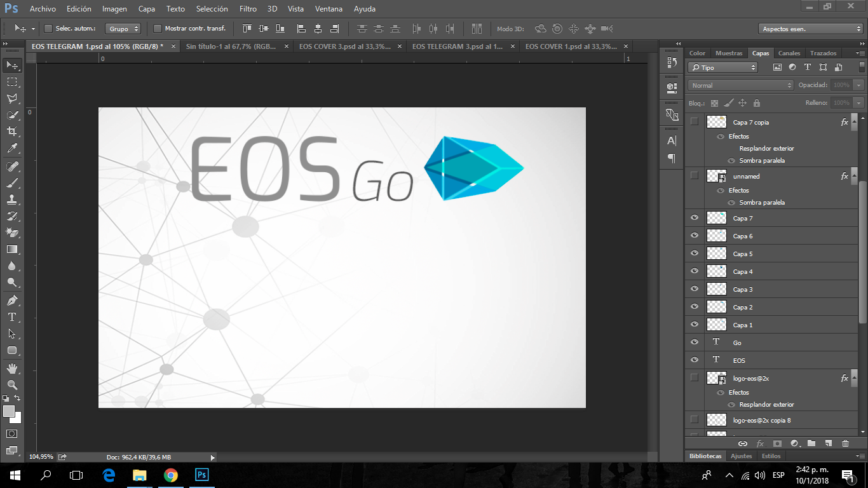The width and height of the screenshot is (868, 488).
Task: Toggle Resplandor exterior effect on Capa 7 copia
Action: click(x=732, y=149)
